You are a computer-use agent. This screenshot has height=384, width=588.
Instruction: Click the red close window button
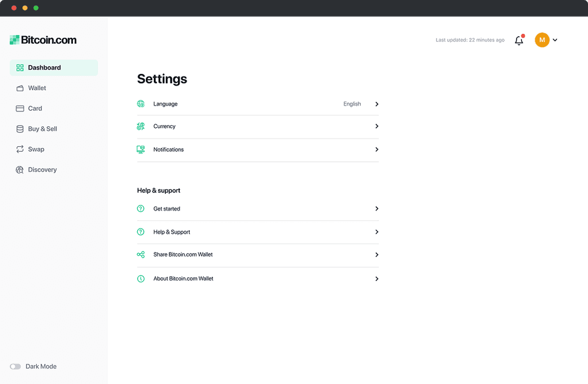point(14,8)
